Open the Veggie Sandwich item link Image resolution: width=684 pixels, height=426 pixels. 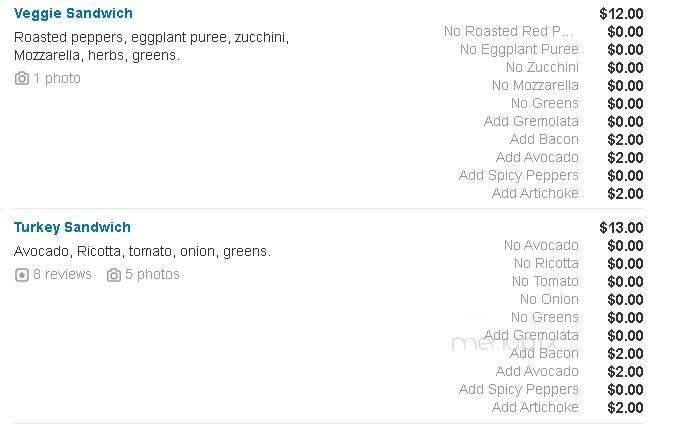point(73,13)
